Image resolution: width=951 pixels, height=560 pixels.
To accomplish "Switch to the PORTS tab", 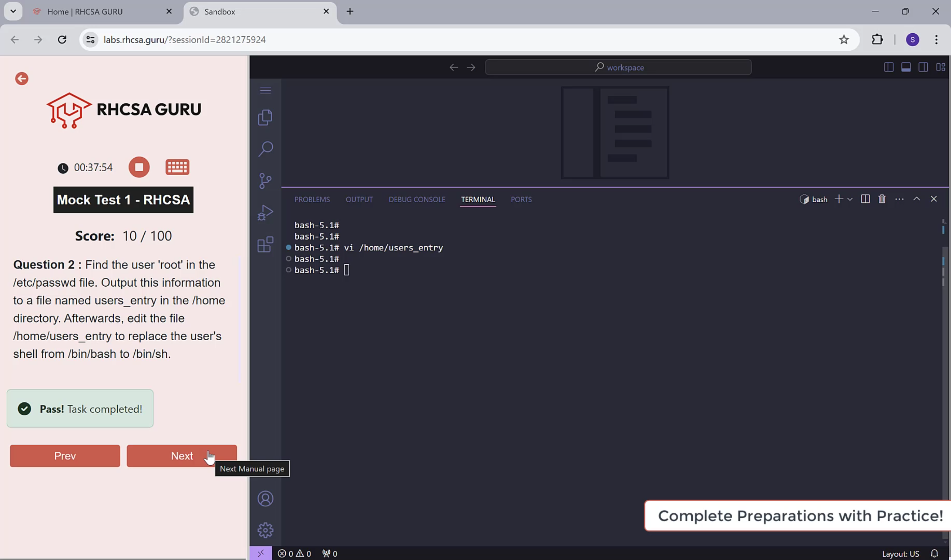I will tap(521, 199).
